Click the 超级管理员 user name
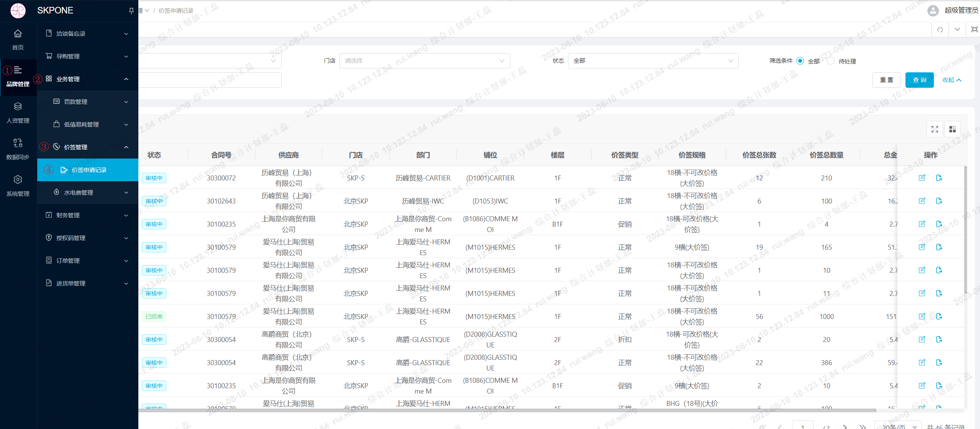Image resolution: width=980 pixels, height=429 pixels. 962,10
